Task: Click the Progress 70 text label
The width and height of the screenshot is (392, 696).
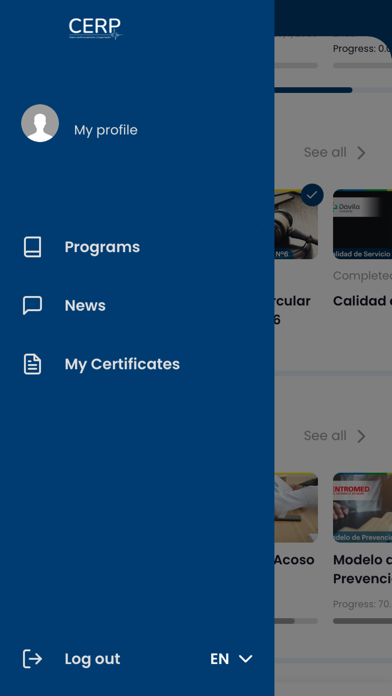Action: tap(362, 604)
